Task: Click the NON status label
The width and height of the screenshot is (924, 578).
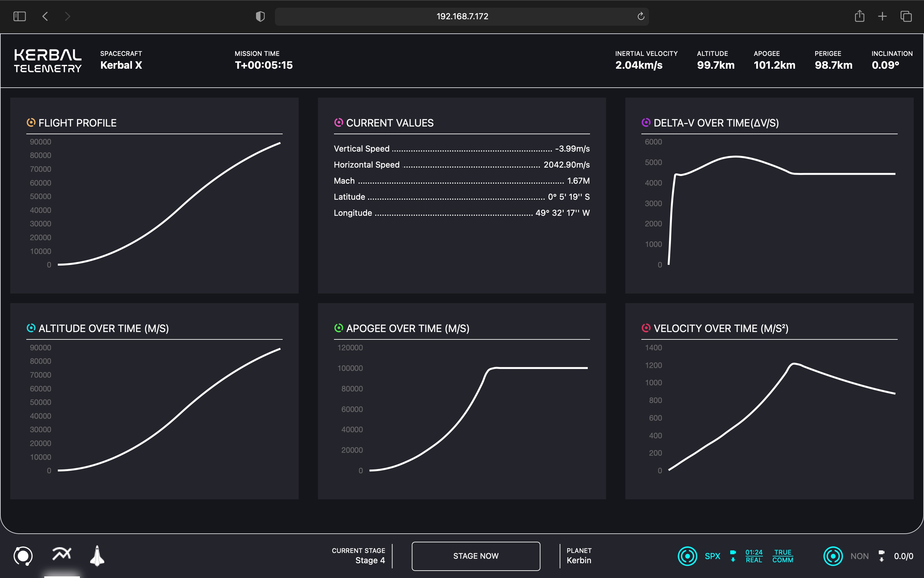Action: click(x=860, y=556)
